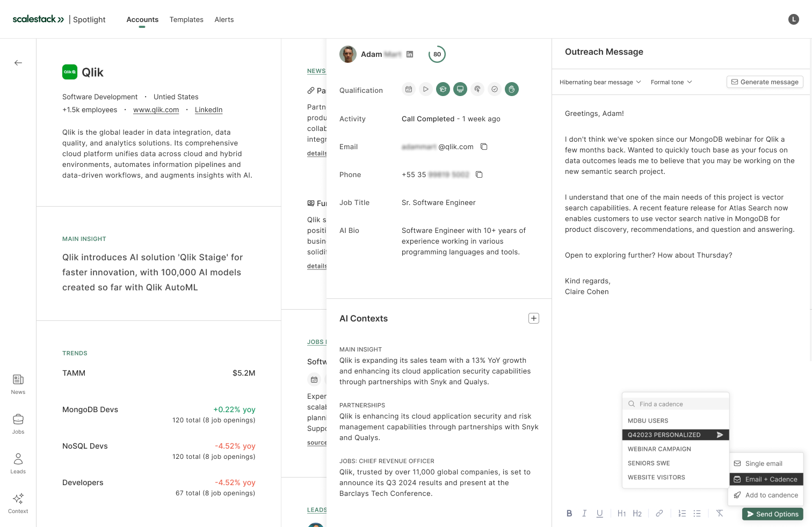Screen dimensions: 812x527
Task: Click the MongoDB Devs trend row
Action: [158, 414]
